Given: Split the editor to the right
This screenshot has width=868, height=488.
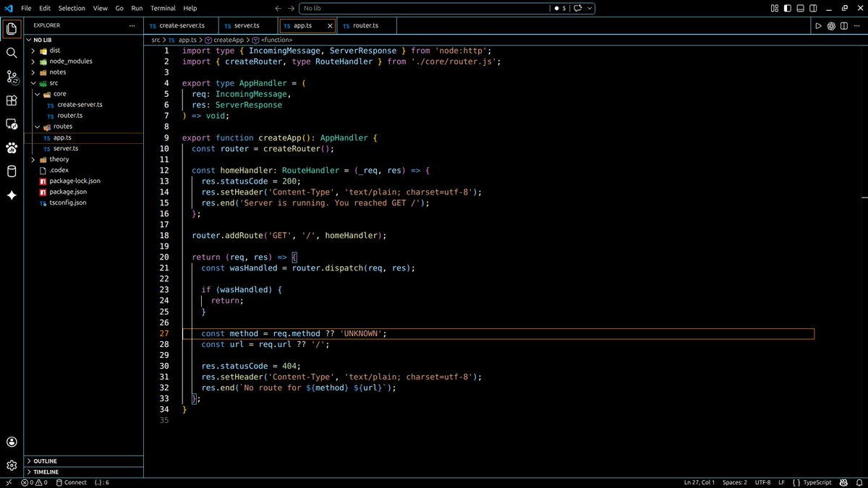Looking at the screenshot, I should point(845,26).
